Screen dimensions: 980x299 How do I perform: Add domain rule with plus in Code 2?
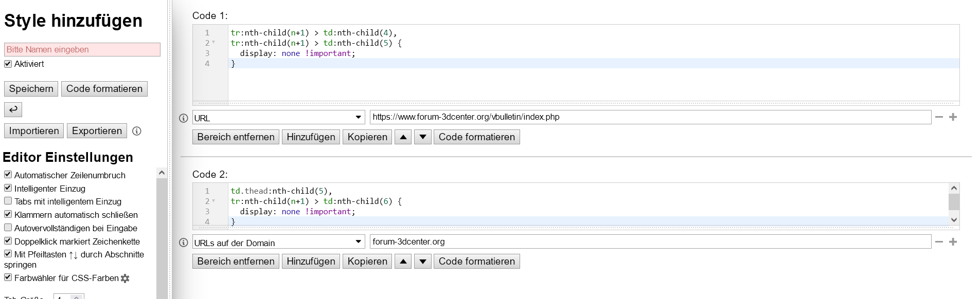(x=953, y=242)
